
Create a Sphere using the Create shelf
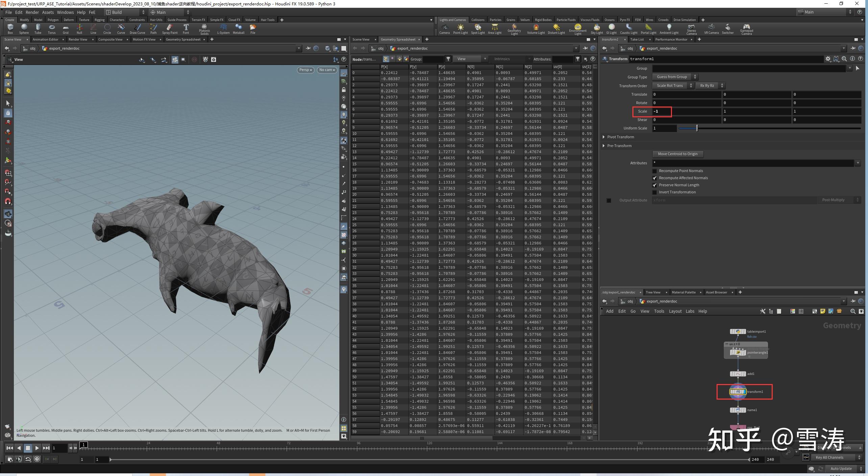(x=24, y=29)
